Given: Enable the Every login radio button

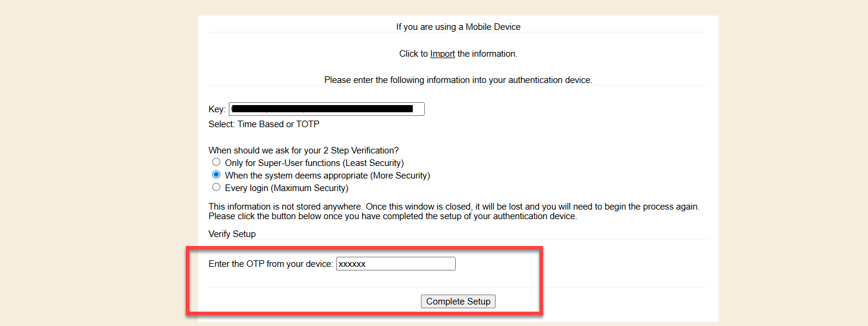Looking at the screenshot, I should click(216, 187).
